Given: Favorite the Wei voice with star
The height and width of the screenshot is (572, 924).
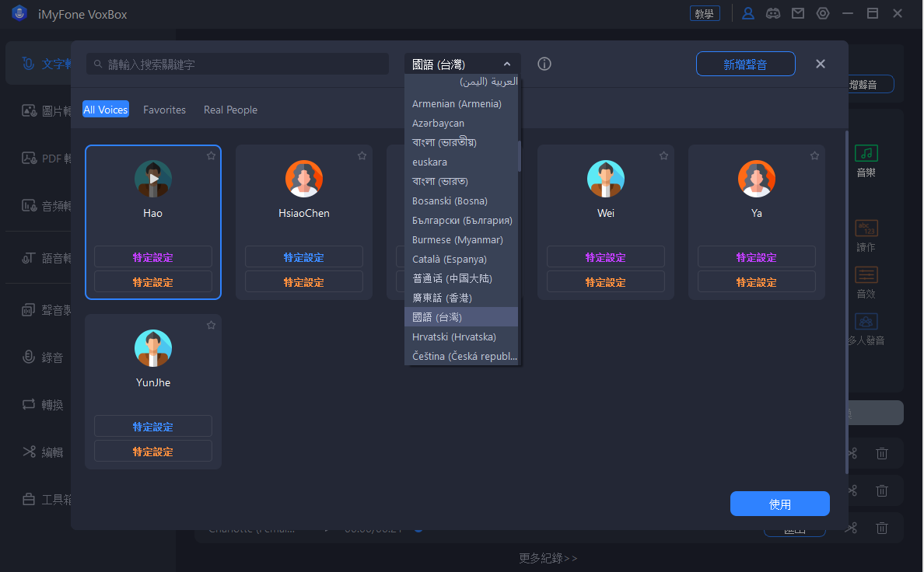Looking at the screenshot, I should coord(663,155).
